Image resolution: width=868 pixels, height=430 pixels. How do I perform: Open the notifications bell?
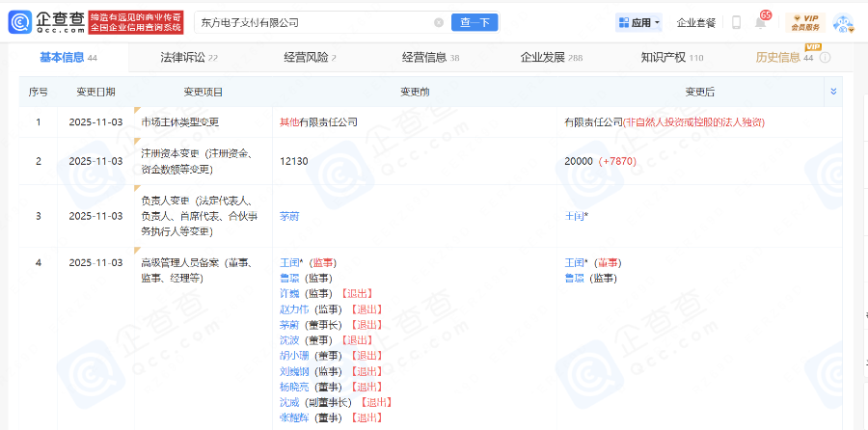[x=760, y=22]
